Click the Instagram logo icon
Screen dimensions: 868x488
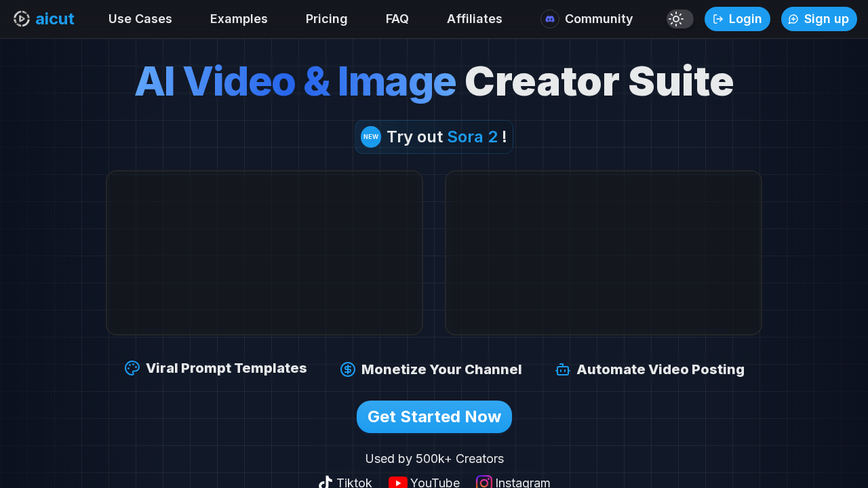[484, 483]
